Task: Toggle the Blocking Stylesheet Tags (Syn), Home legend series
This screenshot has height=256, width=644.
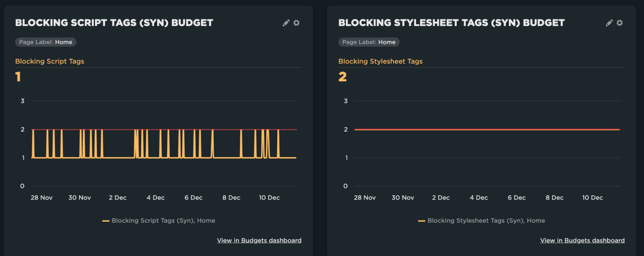Action: (x=486, y=221)
